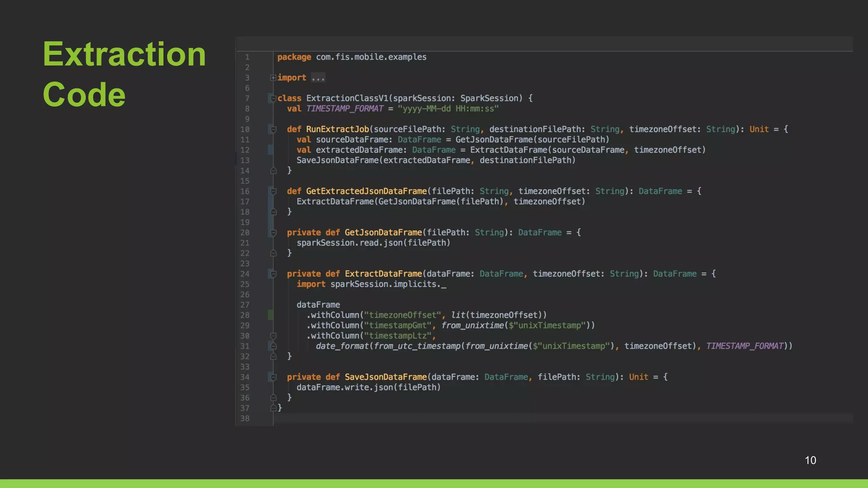Screen dimensions: 868x488
Task: Collapse the SaveJsonDataFrame method fold marker
Action: [x=273, y=377]
